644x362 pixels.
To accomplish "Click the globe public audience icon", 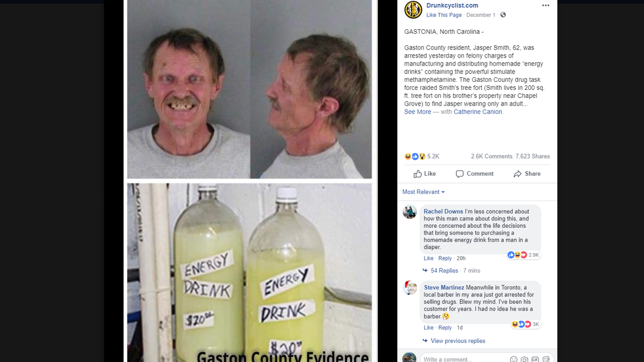I will coord(503,15).
